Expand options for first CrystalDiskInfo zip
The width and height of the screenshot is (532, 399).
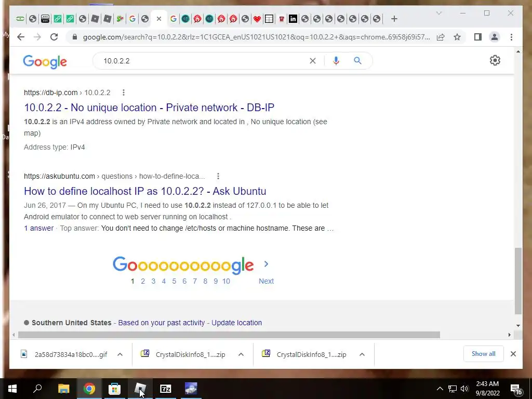(x=241, y=354)
